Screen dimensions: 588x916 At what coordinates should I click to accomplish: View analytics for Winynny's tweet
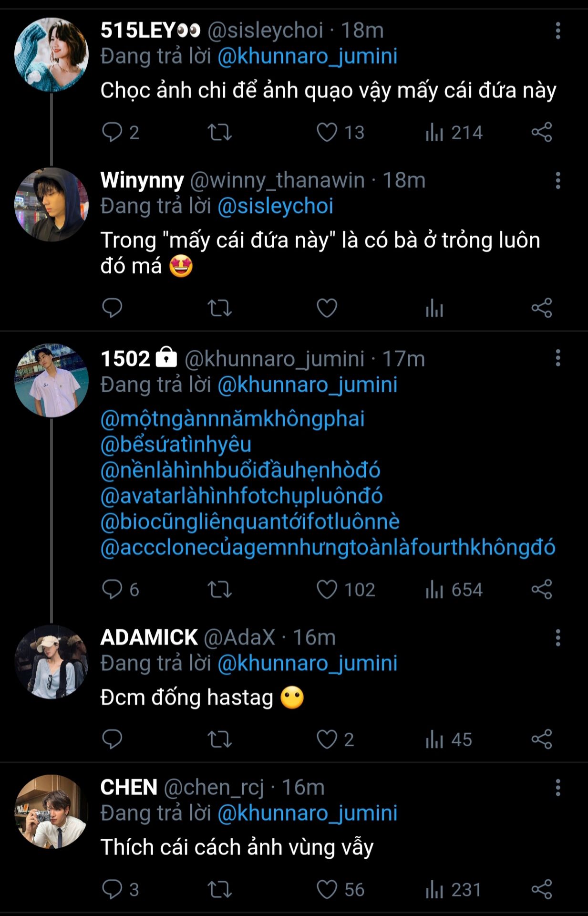(434, 308)
